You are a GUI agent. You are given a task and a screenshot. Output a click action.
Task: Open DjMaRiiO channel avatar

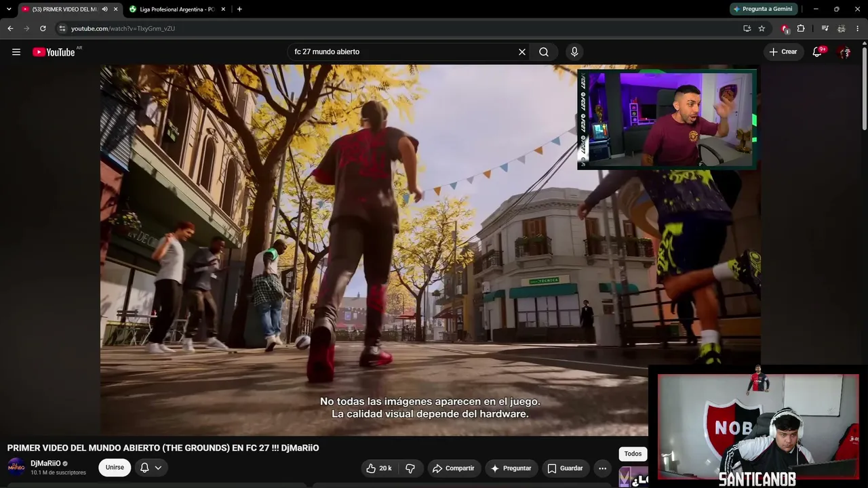pos(16,467)
